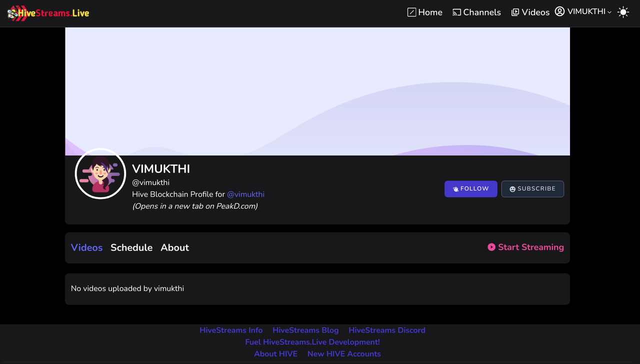
Task: Open the About HIVE footer link
Action: click(275, 354)
